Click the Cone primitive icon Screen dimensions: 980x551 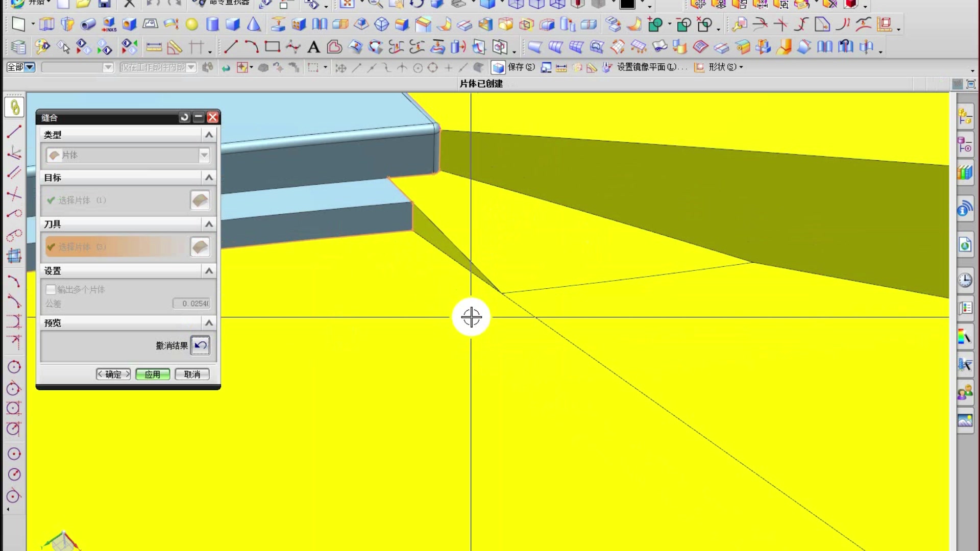tap(254, 24)
